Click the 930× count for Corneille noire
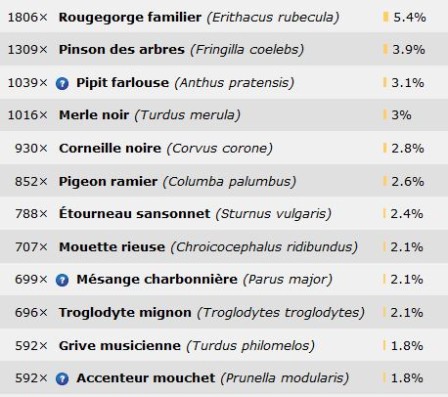 point(31,148)
